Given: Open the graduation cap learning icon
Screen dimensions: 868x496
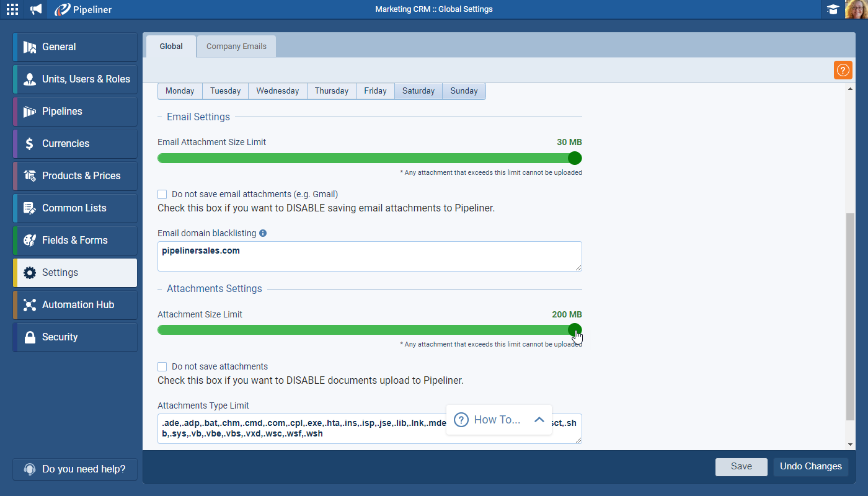Looking at the screenshot, I should tap(833, 9).
